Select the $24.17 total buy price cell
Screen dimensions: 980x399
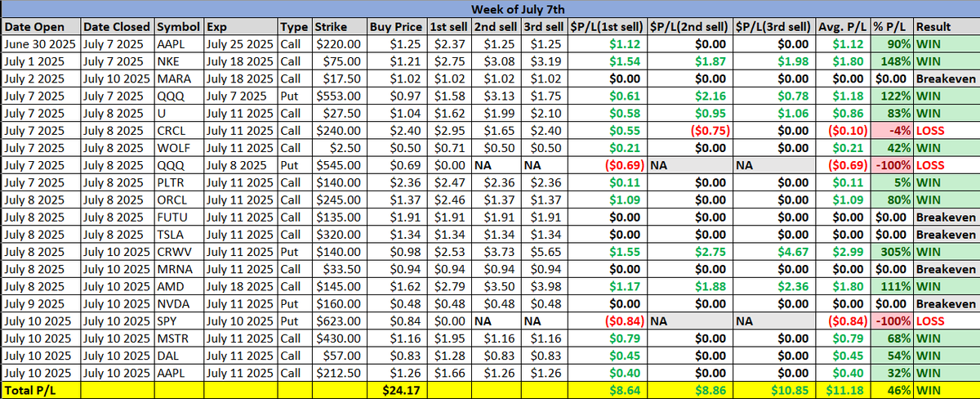397,390
